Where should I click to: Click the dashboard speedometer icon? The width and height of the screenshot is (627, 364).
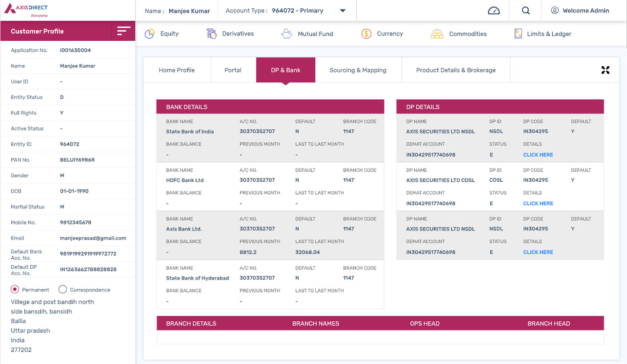point(493,11)
